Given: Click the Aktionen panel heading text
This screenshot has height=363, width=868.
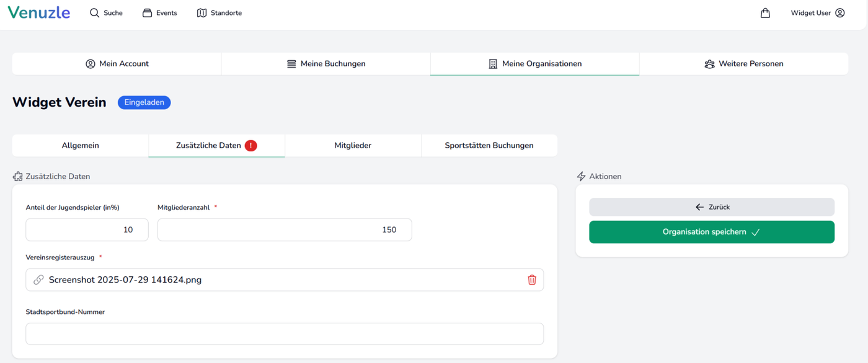Looking at the screenshot, I should [x=605, y=176].
